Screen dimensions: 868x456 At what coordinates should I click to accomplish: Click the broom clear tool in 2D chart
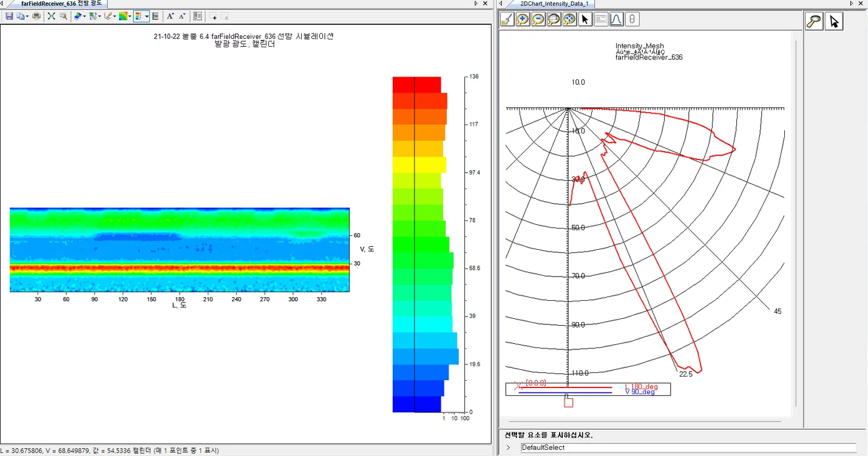click(x=507, y=19)
